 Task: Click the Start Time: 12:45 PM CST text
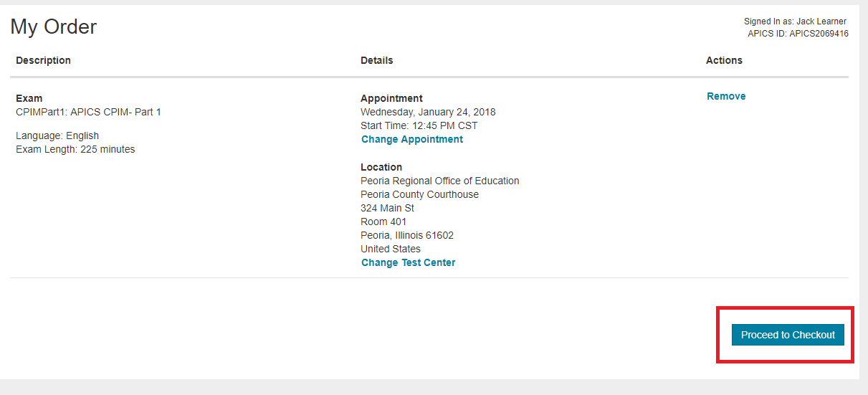pyautogui.click(x=419, y=125)
